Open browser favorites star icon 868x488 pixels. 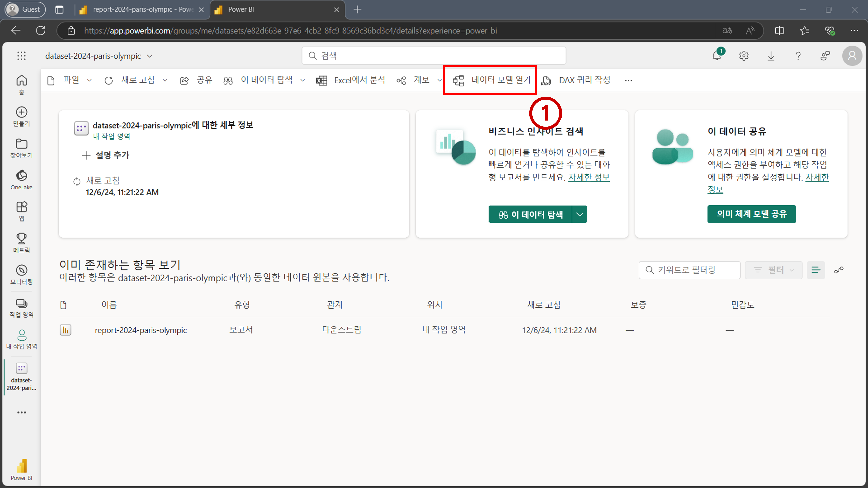click(805, 31)
